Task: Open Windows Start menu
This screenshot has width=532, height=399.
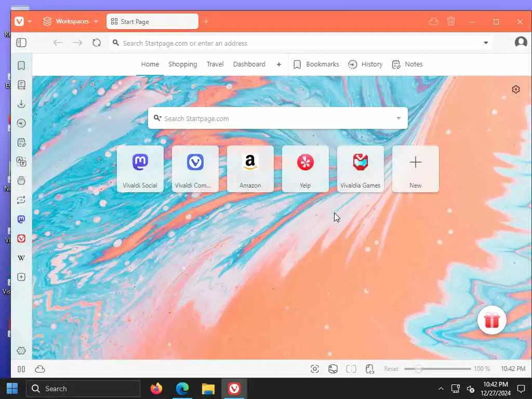Action: [x=12, y=388]
